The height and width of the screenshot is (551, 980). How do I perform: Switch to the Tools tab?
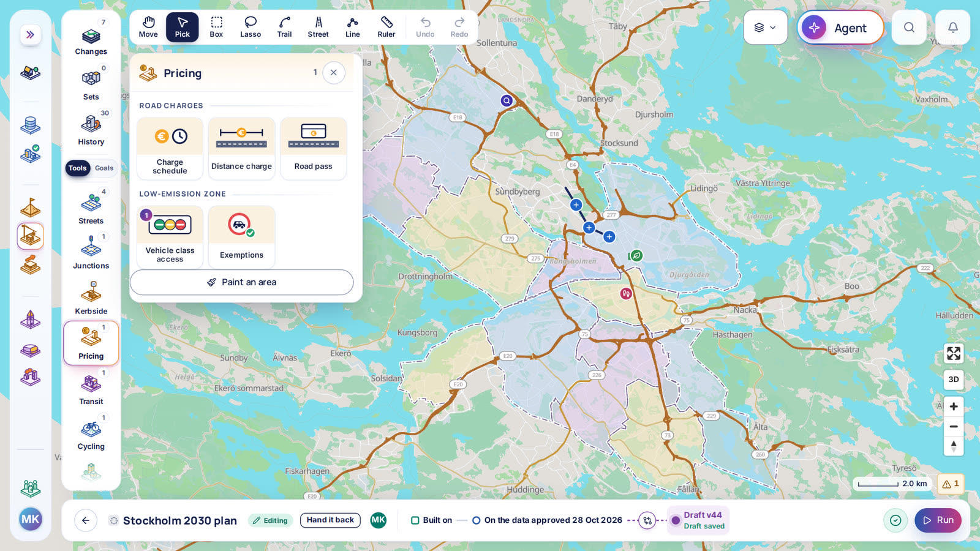78,168
